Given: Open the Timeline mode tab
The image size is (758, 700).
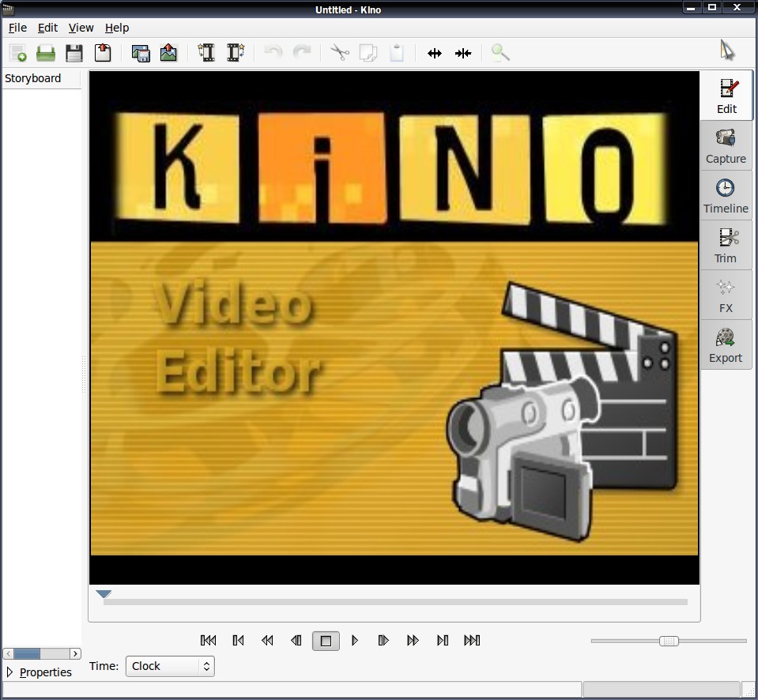Looking at the screenshot, I should (x=726, y=196).
